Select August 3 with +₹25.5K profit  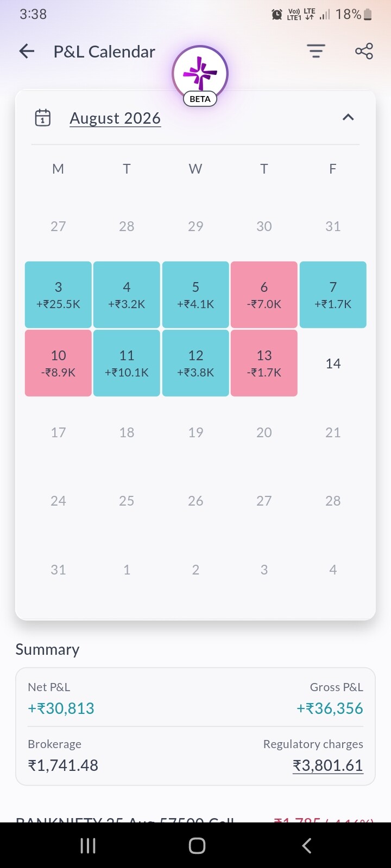(x=58, y=295)
